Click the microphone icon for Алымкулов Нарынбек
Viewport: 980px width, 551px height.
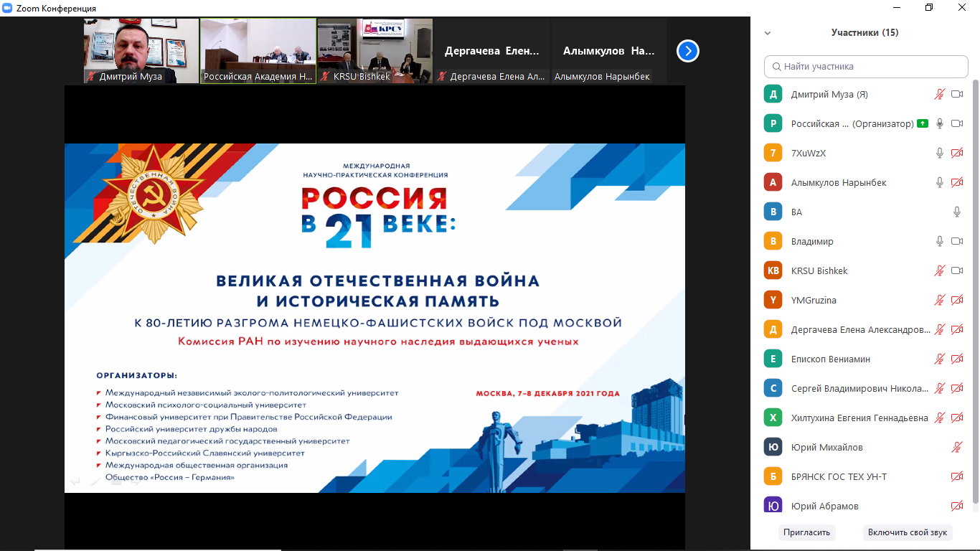pyautogui.click(x=940, y=182)
